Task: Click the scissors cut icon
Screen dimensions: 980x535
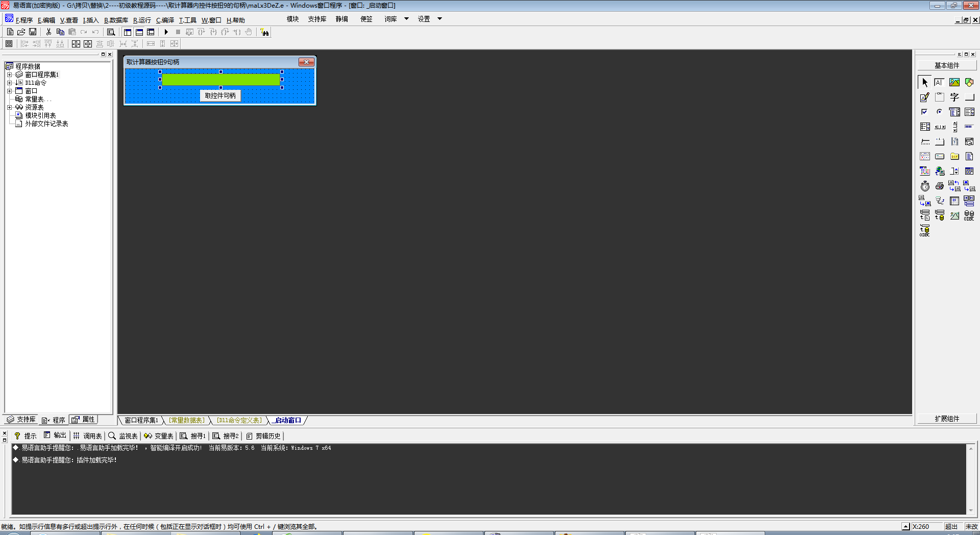Action: click(x=48, y=32)
